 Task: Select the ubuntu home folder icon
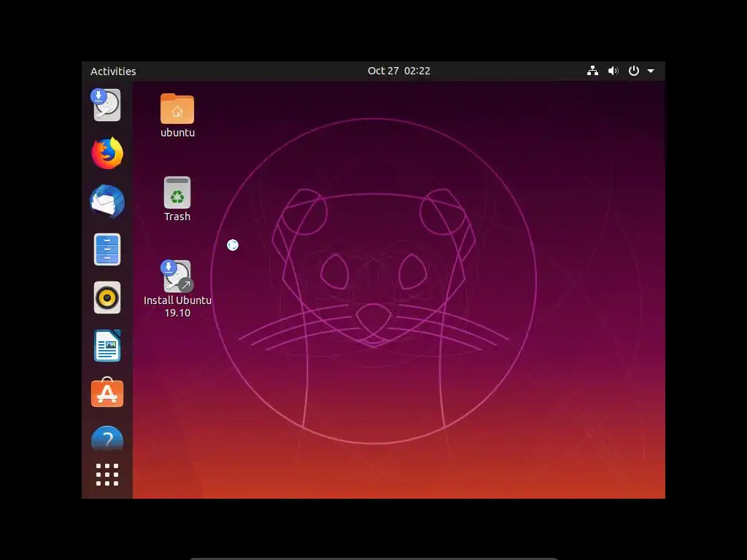(177, 109)
